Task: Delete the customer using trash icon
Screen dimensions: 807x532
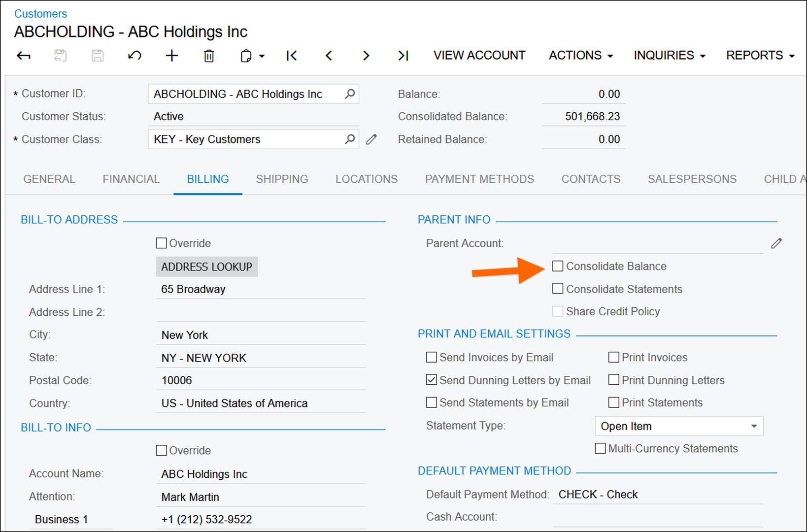Action: 209,56
